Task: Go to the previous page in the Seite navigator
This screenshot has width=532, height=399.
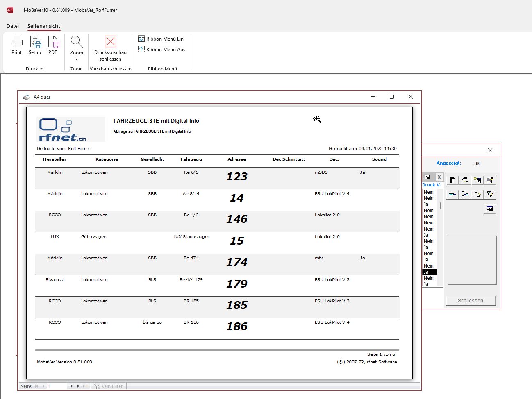Action: coord(43,386)
